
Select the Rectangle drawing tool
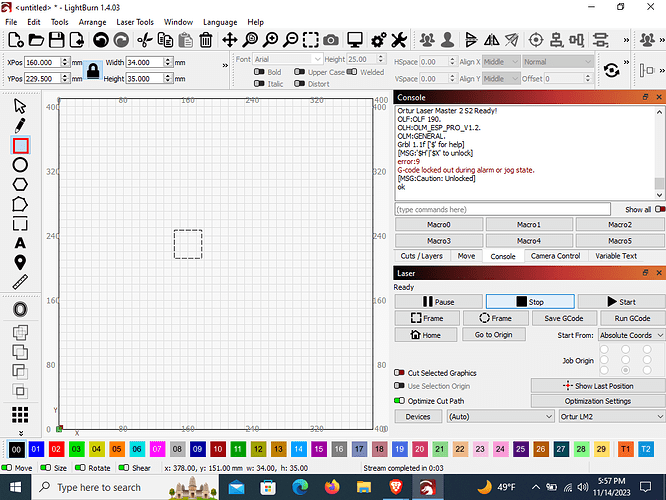click(20, 146)
